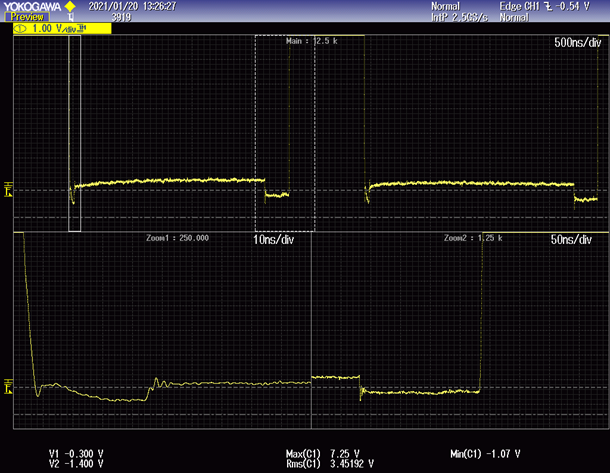
Task: Select the channel 1 circled number icon
Action: click(20, 28)
